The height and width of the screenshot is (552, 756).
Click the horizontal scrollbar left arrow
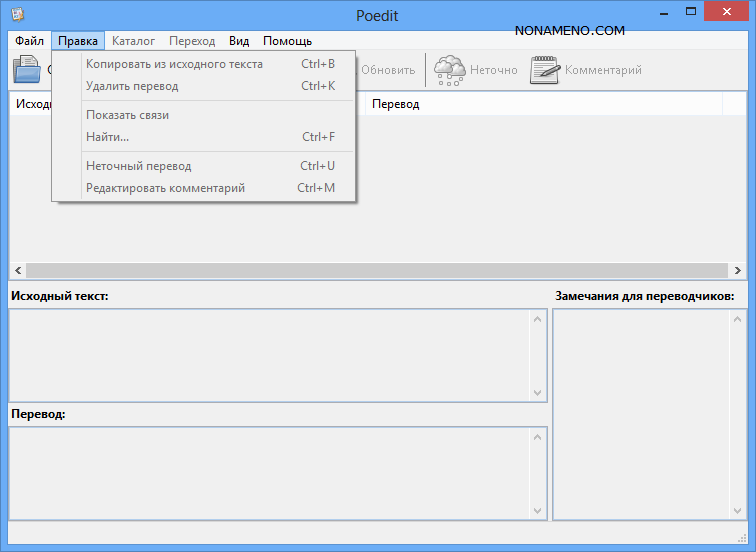click(x=17, y=271)
